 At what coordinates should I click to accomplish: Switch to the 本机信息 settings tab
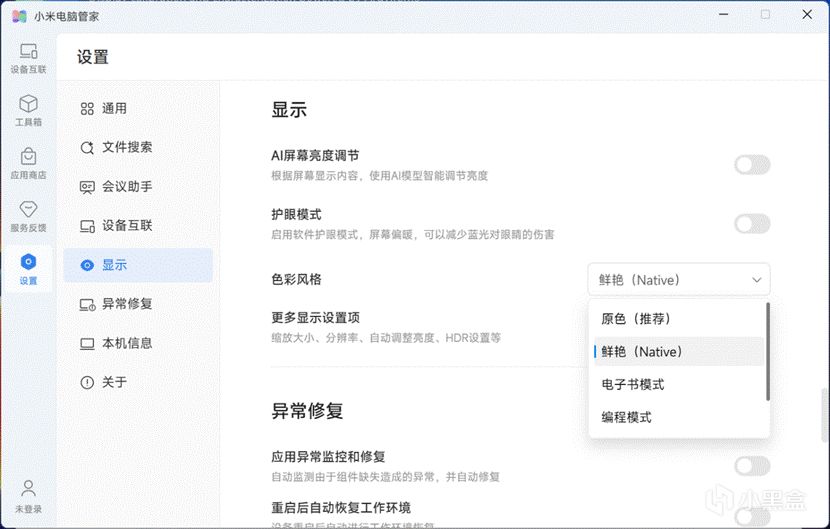[138, 344]
